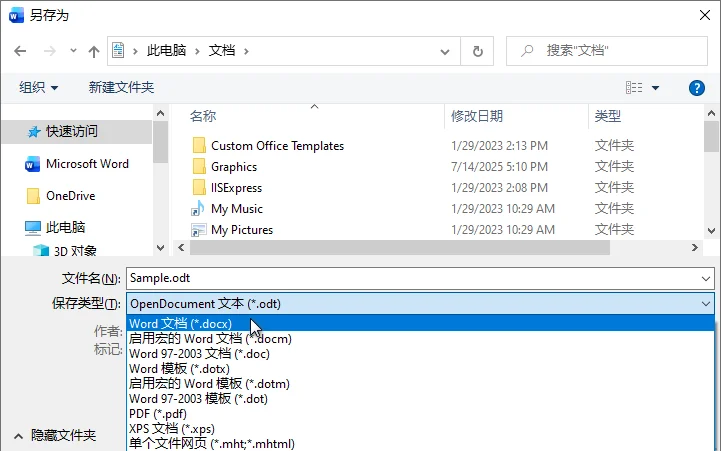Select 快速访问 in the sidebar
This screenshot has width=721, height=451.
pyautogui.click(x=77, y=131)
